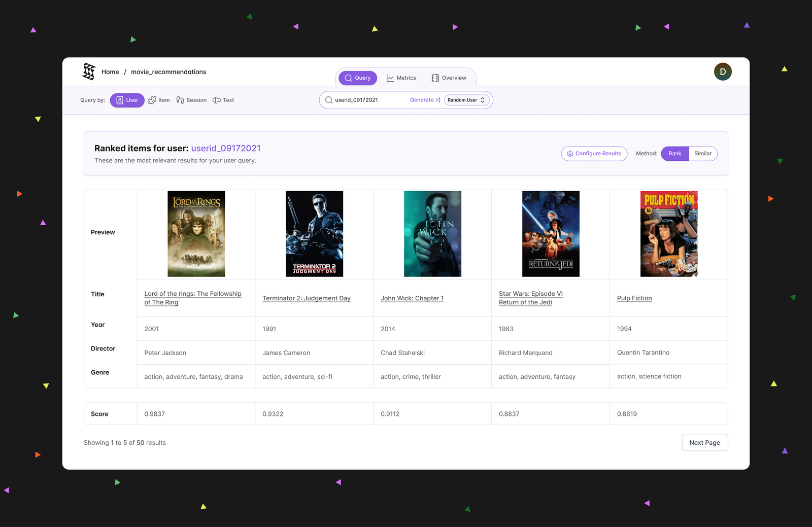This screenshot has height=527, width=812.
Task: Select the Session footprints query option
Action: (191, 100)
